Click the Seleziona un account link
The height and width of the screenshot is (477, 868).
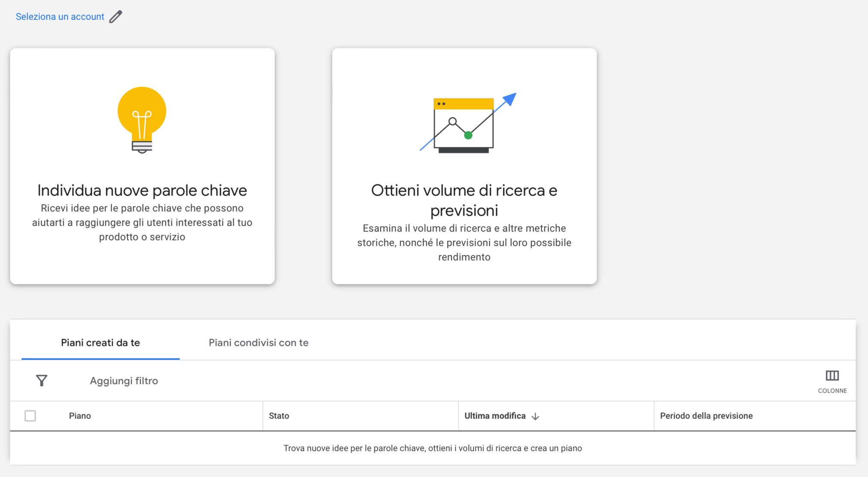click(x=60, y=17)
